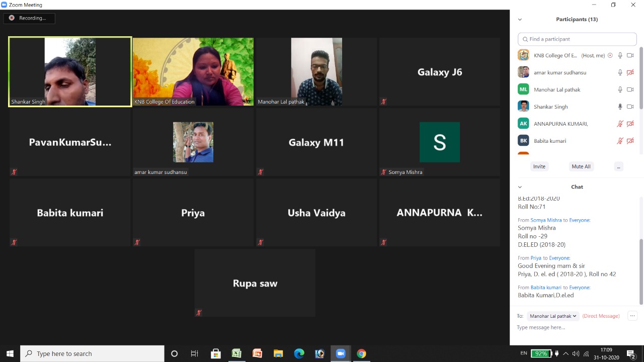Click microphone icon for amar kumar sudhansu

pos(620,72)
